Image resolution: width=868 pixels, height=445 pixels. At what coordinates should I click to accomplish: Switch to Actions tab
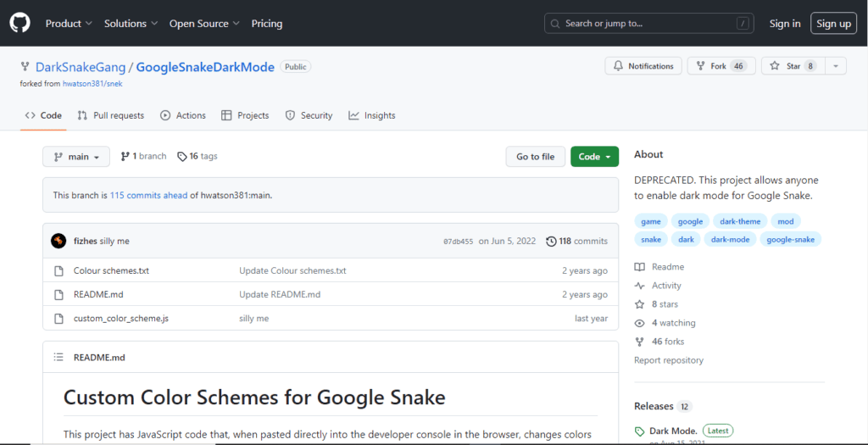[183, 115]
